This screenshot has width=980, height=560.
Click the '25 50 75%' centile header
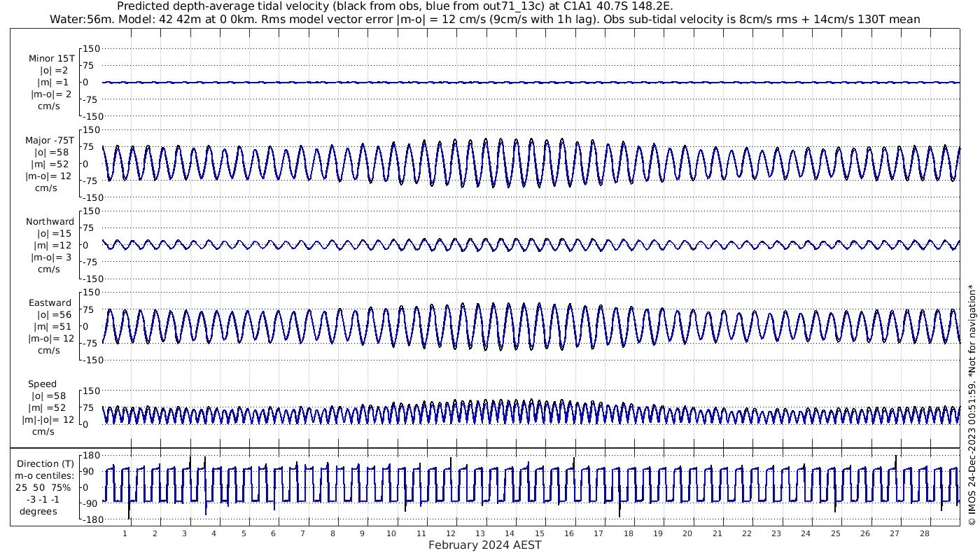coord(45,486)
